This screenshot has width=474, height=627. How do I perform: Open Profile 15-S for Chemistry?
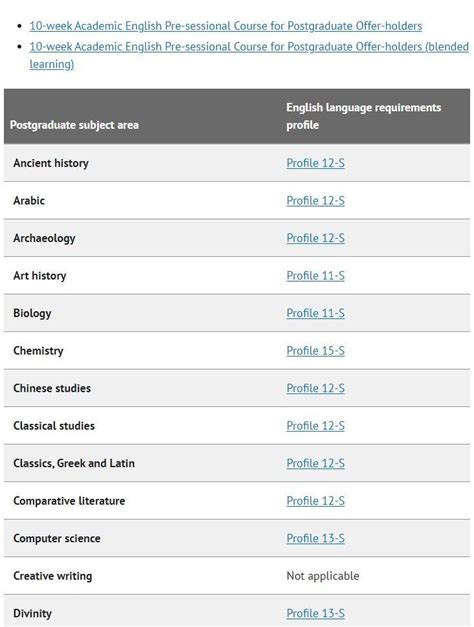(315, 351)
